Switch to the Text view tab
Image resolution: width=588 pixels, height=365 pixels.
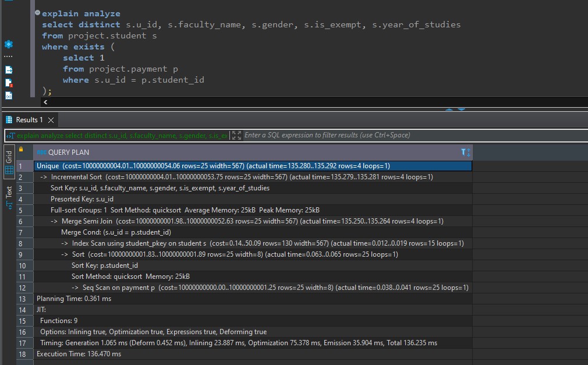point(9,192)
